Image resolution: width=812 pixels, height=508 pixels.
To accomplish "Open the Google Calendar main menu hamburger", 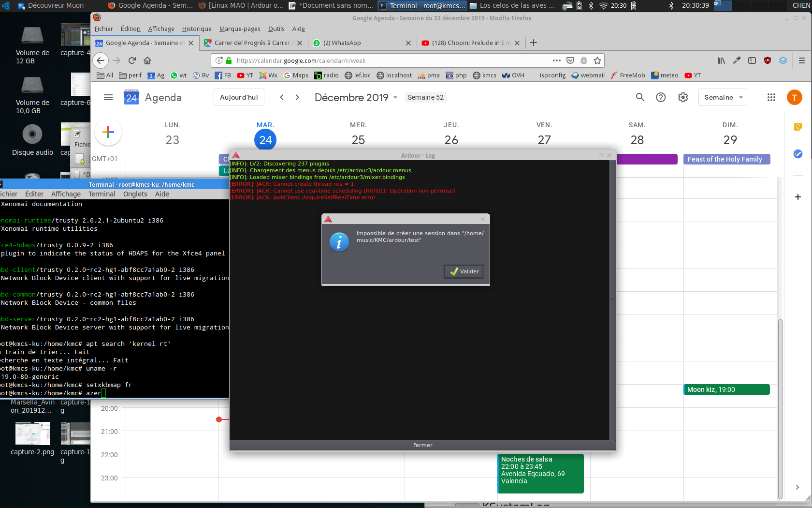I will click(108, 97).
